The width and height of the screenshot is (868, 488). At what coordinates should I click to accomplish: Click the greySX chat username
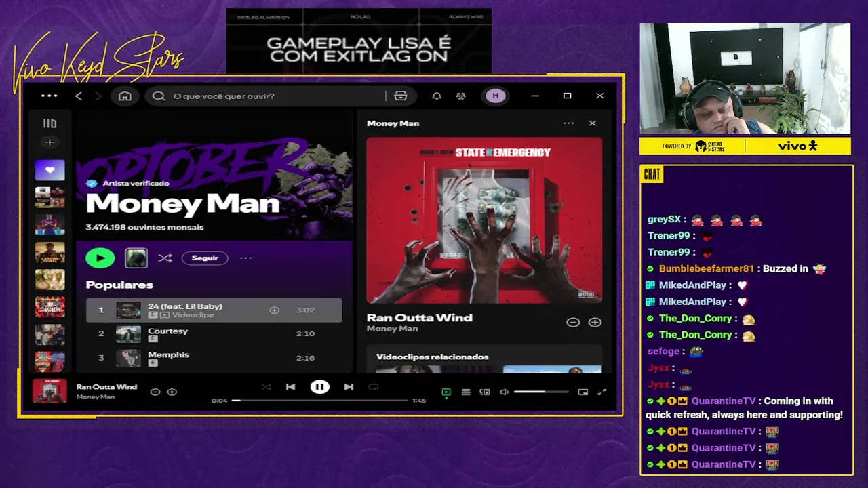(x=664, y=220)
